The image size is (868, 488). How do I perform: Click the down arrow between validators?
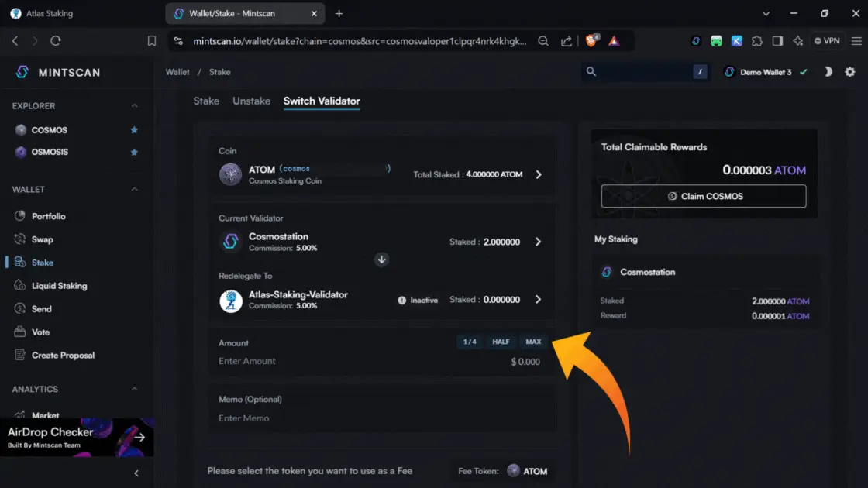381,259
